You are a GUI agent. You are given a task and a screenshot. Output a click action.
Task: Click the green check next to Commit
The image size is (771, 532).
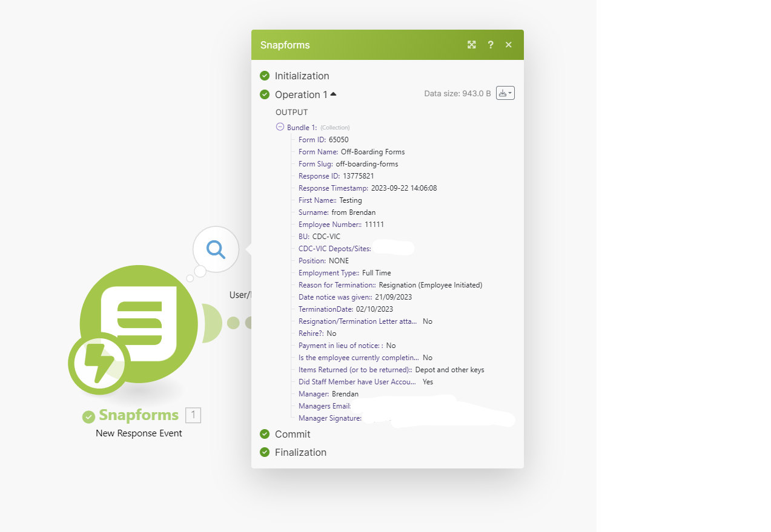pos(265,434)
